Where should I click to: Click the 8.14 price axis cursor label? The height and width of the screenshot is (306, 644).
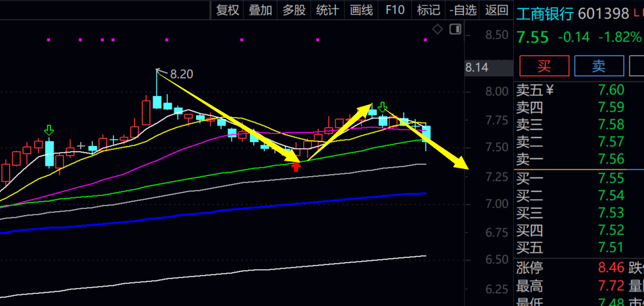tap(477, 67)
